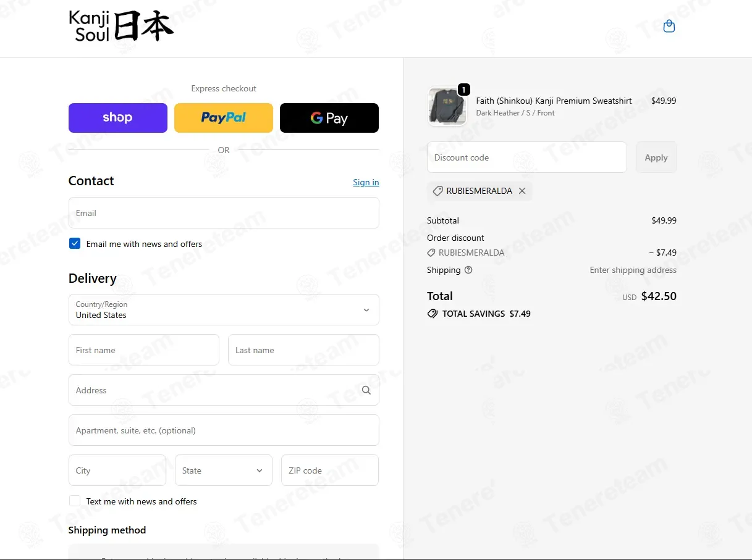Check Text me with news and offers
Image resolution: width=752 pixels, height=560 pixels.
pos(75,501)
